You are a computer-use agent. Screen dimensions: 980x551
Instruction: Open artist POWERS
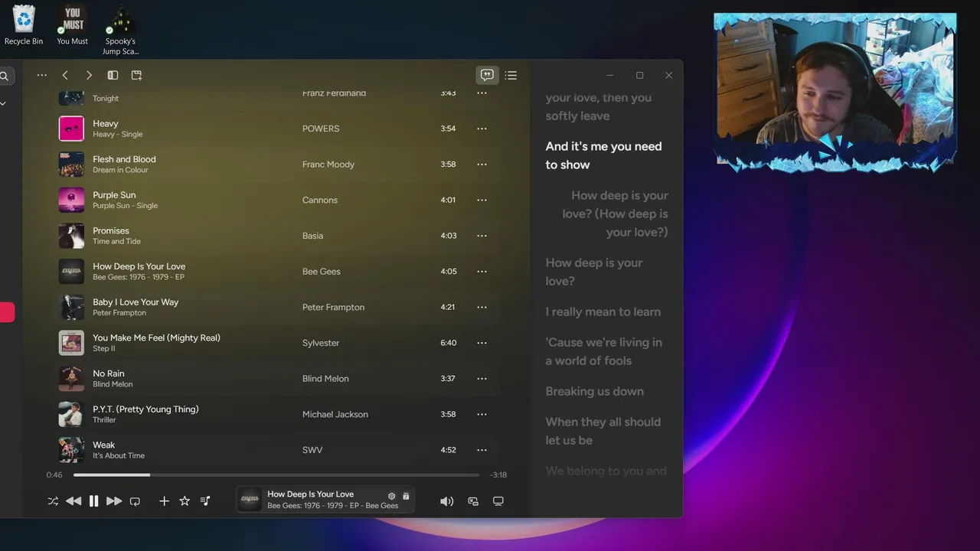coord(321,129)
